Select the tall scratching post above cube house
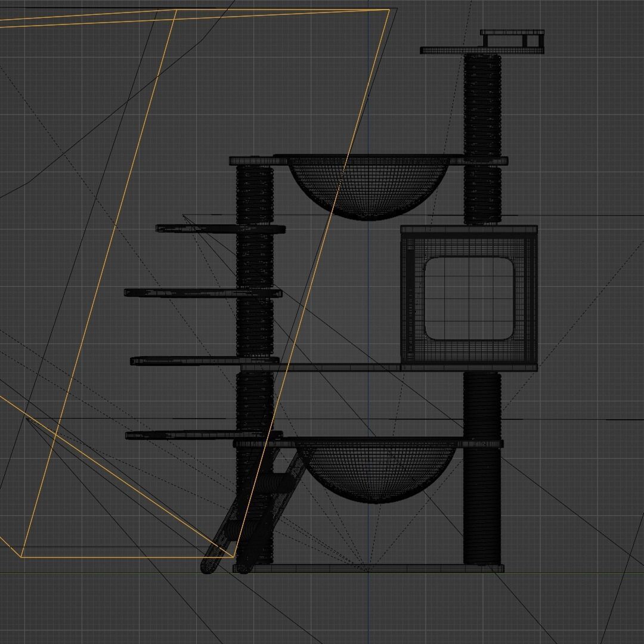The width and height of the screenshot is (644, 644). point(482,139)
